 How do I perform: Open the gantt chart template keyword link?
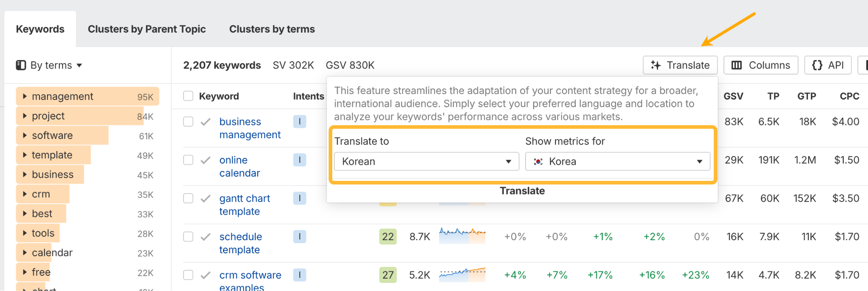pos(245,205)
